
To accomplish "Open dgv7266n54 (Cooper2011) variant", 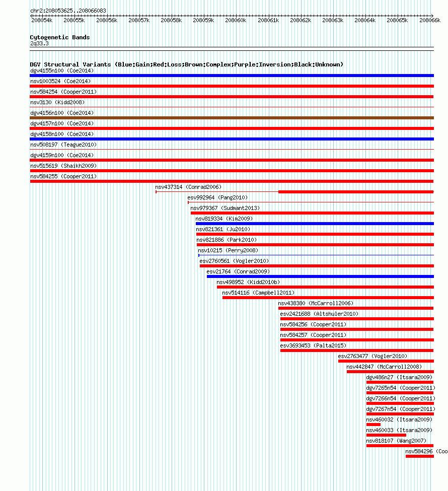I will click(x=401, y=399).
